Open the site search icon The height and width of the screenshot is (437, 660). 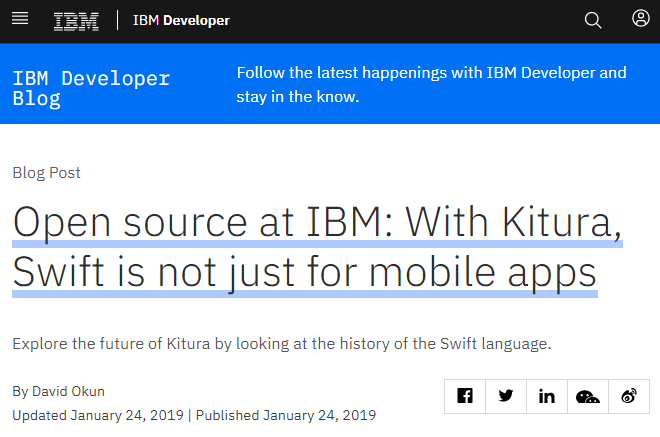(593, 20)
